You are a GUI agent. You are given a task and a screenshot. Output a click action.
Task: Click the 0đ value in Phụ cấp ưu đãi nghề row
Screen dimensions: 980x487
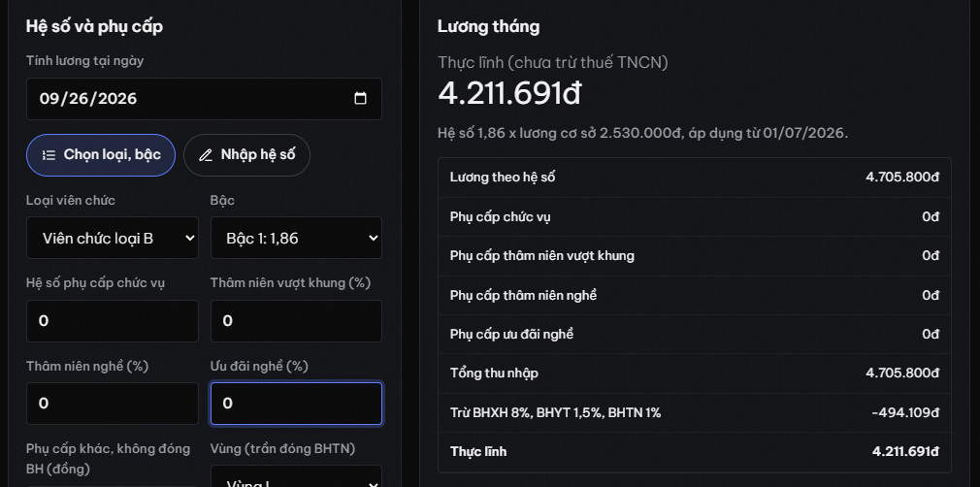(x=930, y=335)
